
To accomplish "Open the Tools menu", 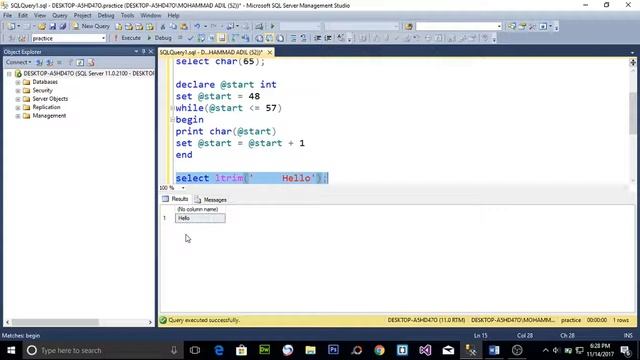I will coord(127,16).
